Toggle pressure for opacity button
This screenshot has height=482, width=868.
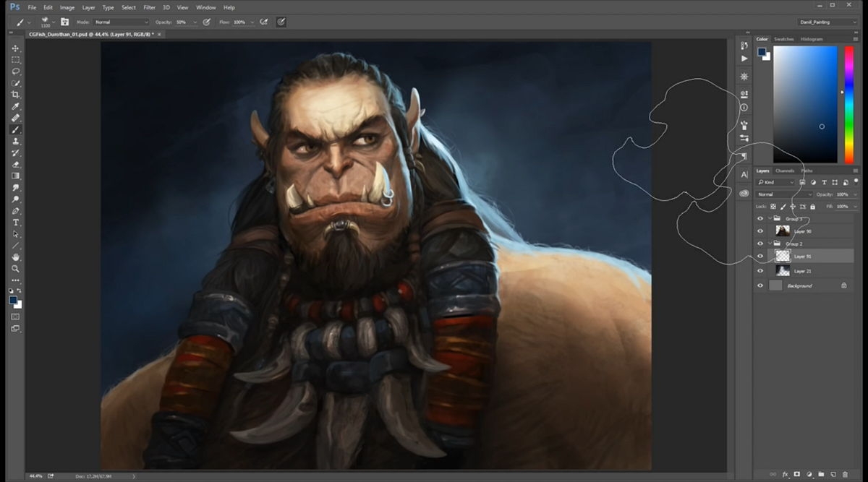tap(207, 22)
